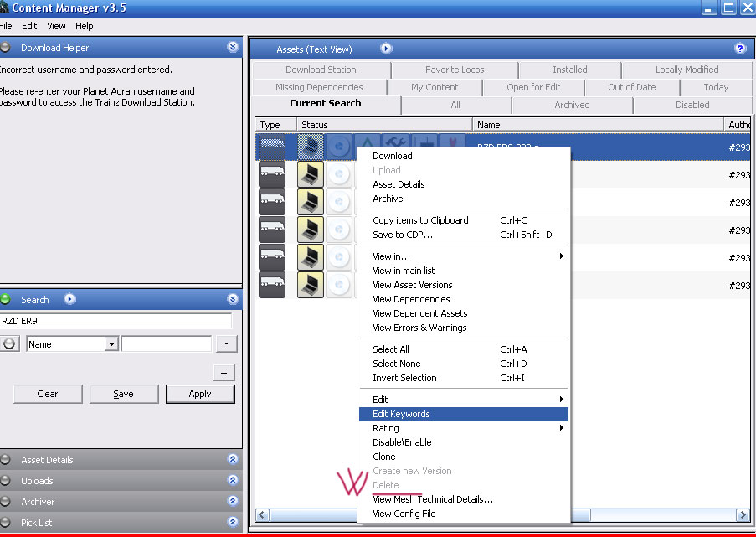Choose Save to CDP...
Image resolution: width=756 pixels, height=537 pixels.
click(x=463, y=235)
